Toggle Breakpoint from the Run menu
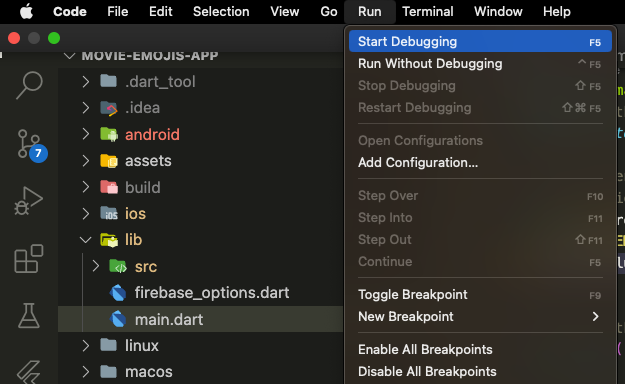The image size is (625, 384). point(480,295)
